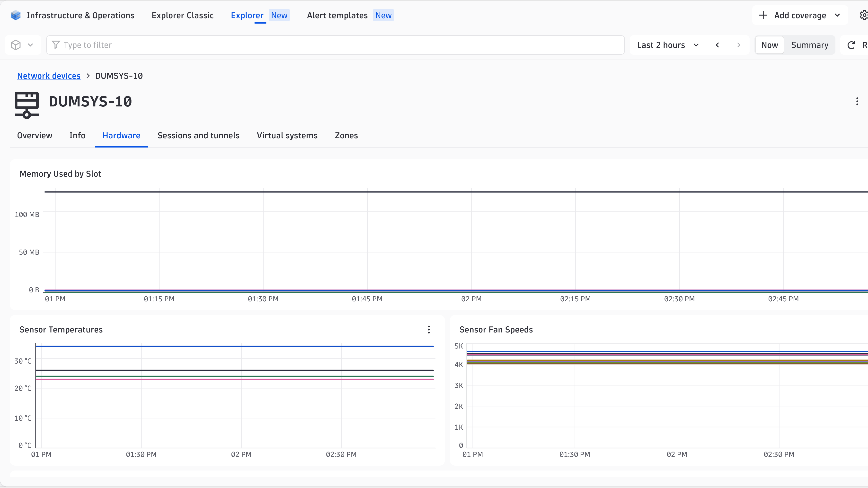868x488 pixels.
Task: Click the pink line in Sensor Temperatures chart
Action: coord(235,379)
